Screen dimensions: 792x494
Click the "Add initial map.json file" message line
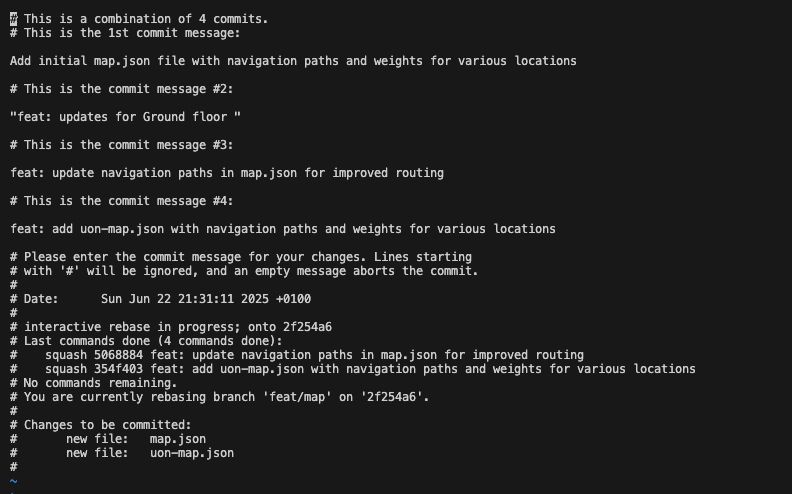[x=293, y=61]
